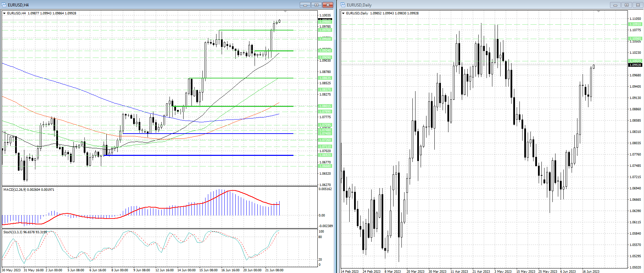This screenshot has height=273, width=644.
Task: Minimize the EURUSD,H4 chart window
Action: [305, 5]
